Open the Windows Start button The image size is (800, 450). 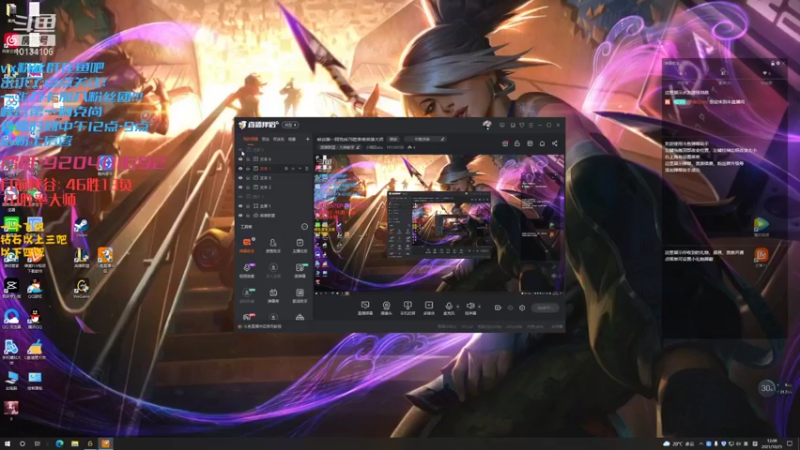click(x=7, y=444)
